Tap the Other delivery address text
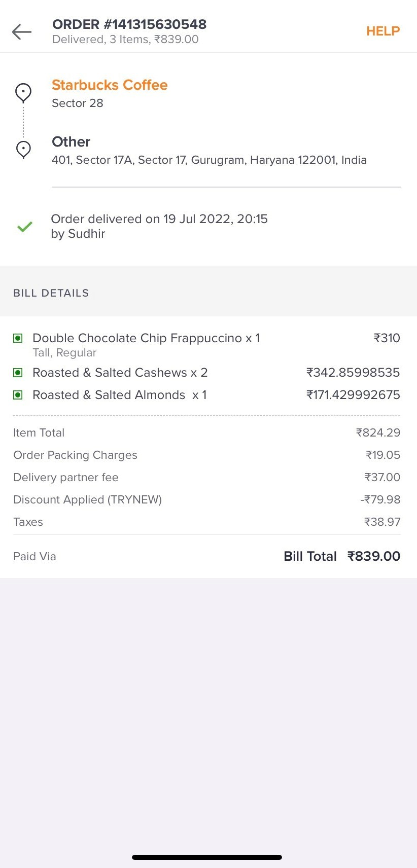The image size is (417, 868). [x=209, y=160]
